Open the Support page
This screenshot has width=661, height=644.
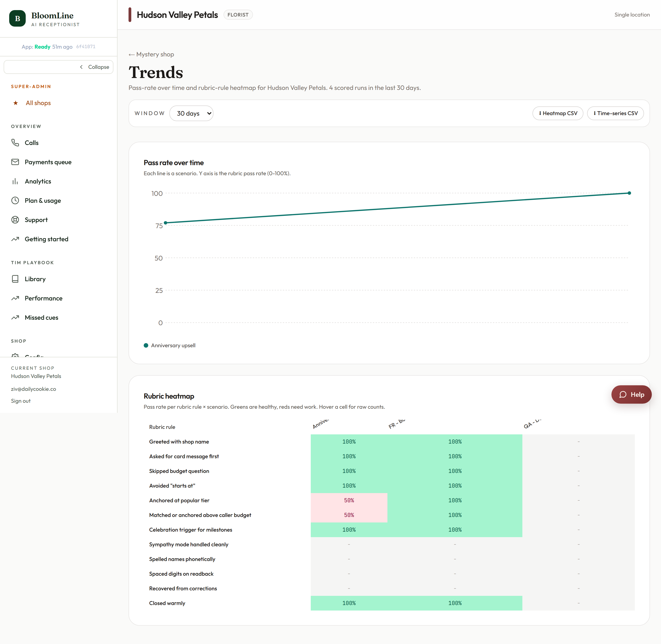[x=36, y=220]
